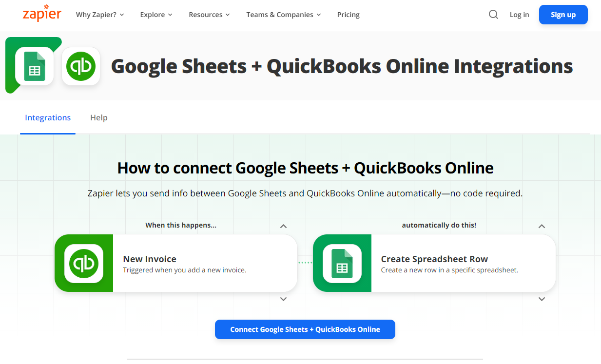Show next action with down chevron
Viewport: 601px width, 364px height.
point(542,299)
